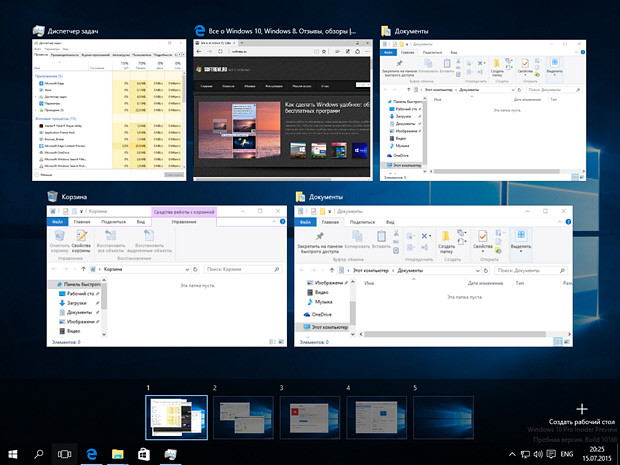620x465 pixels.
Task: Switch to virtual desktop 4 thumbnail
Action: (376, 418)
